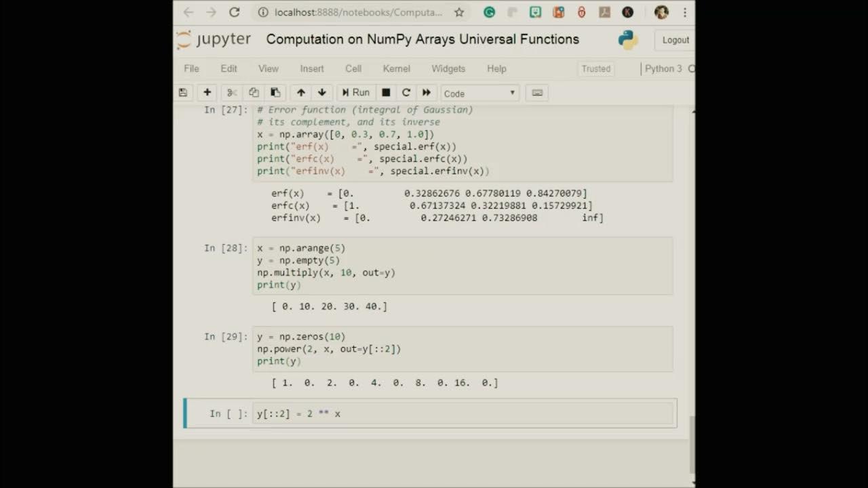The height and width of the screenshot is (488, 868).
Task: Reload the page in the browser
Action: pos(235,12)
